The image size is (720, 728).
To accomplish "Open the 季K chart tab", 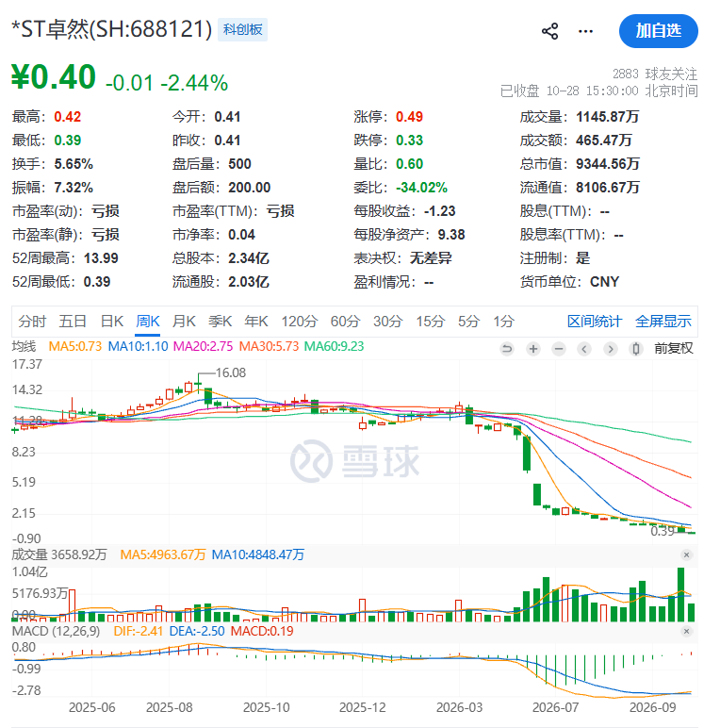I will pos(220,322).
